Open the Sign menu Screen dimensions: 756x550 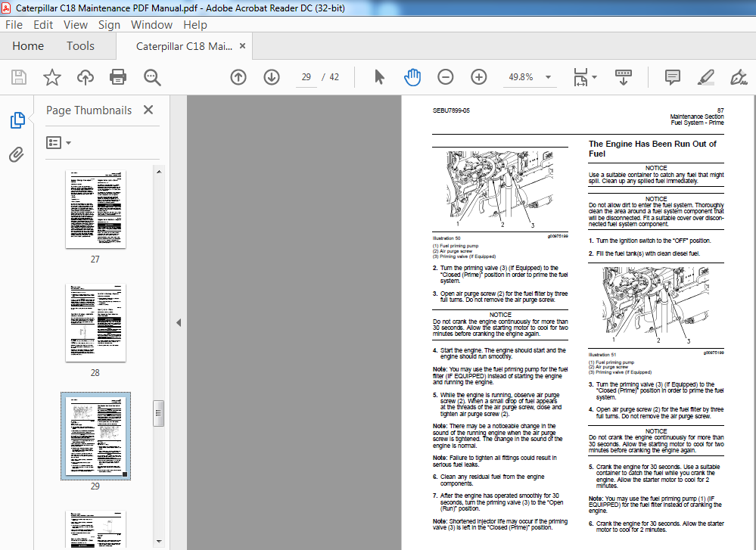coord(109,24)
